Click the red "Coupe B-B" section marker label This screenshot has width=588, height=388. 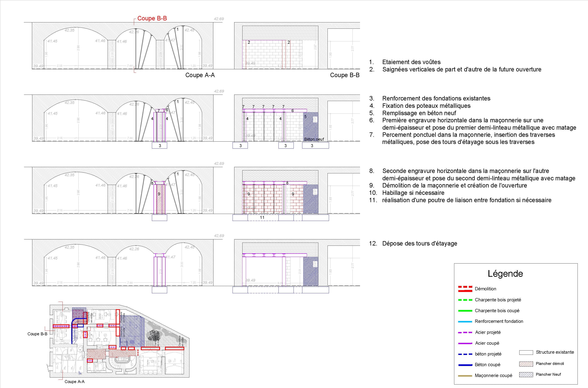coord(152,18)
